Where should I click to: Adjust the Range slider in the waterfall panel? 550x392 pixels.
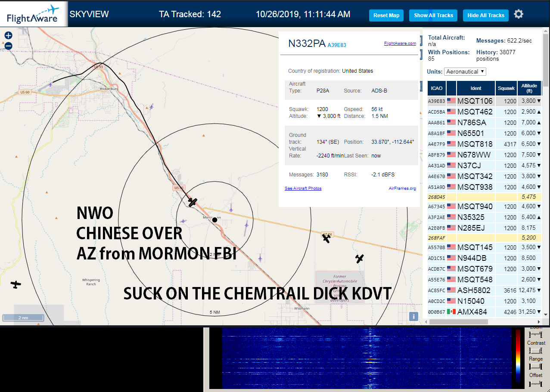pyautogui.click(x=535, y=366)
